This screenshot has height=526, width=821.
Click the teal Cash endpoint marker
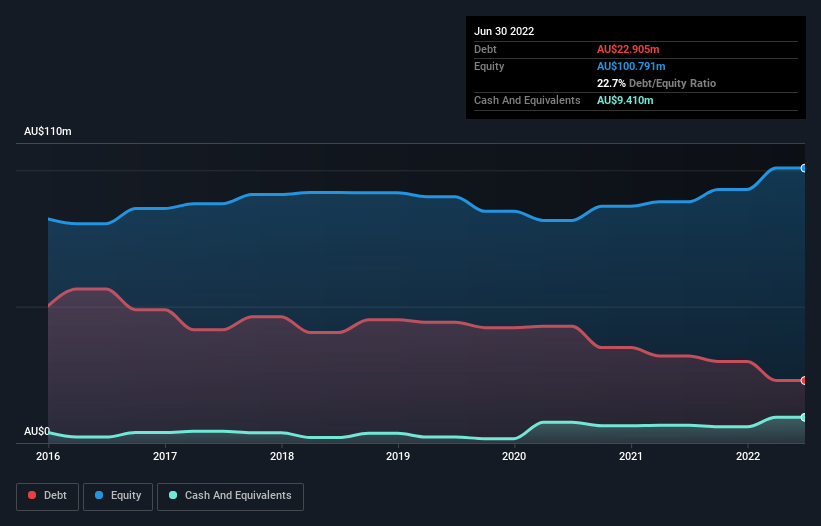pyautogui.click(x=804, y=417)
